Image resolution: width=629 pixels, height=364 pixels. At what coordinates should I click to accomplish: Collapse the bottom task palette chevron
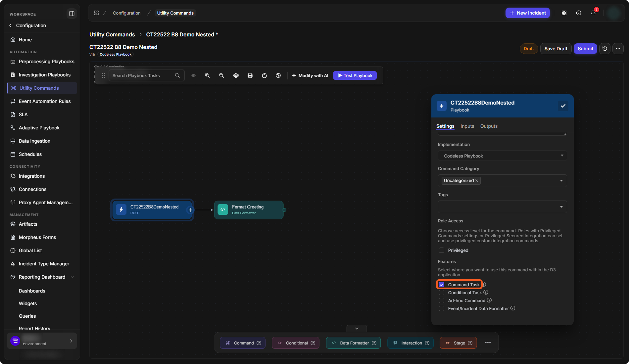[x=357, y=329]
